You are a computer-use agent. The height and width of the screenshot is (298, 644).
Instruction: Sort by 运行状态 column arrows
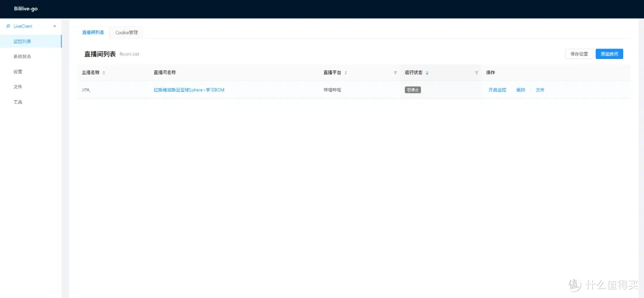[427, 73]
